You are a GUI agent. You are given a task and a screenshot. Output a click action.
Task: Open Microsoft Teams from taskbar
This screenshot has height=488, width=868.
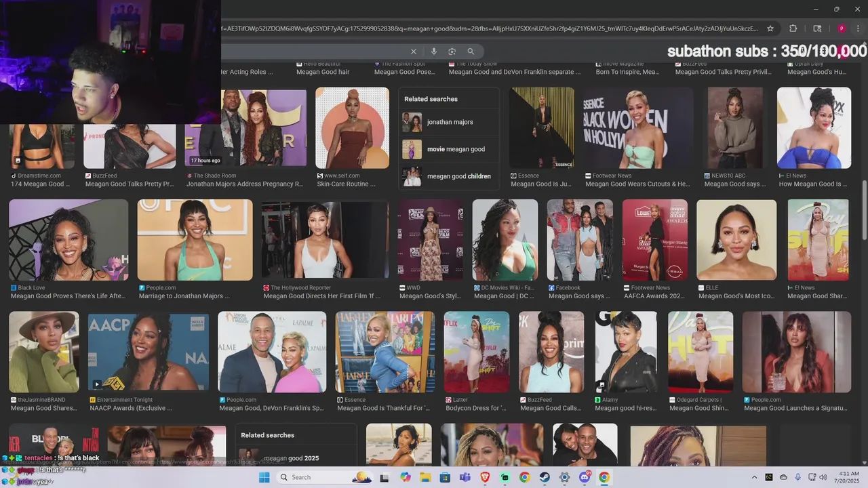click(x=465, y=477)
